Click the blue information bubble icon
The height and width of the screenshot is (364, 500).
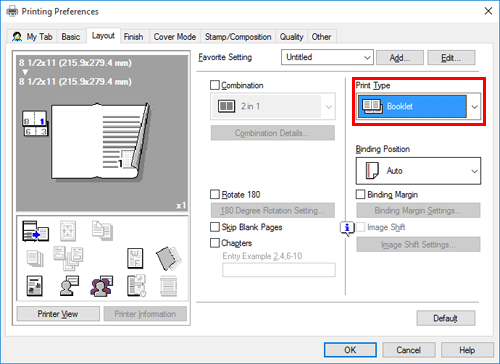347,228
